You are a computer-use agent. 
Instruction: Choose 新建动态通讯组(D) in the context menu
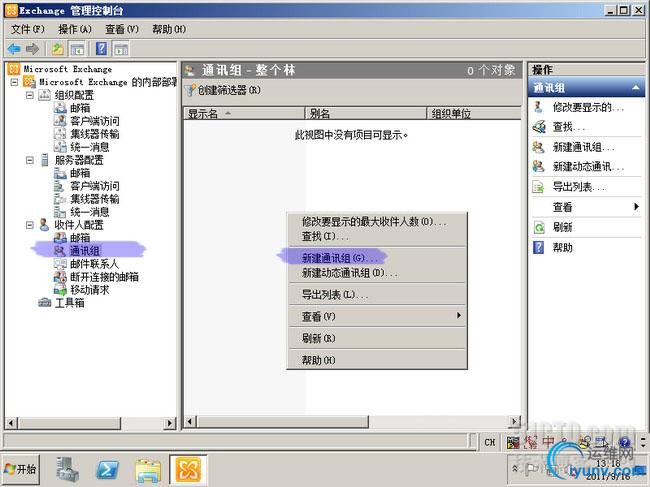(377, 273)
